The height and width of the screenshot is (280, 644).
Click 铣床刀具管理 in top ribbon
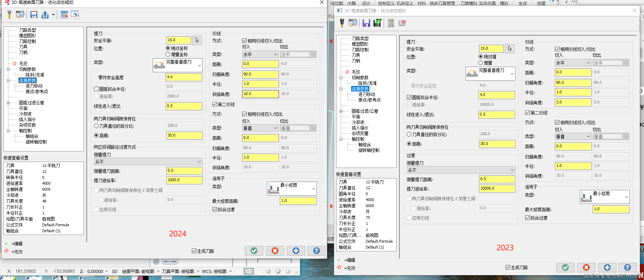[x=442, y=3]
